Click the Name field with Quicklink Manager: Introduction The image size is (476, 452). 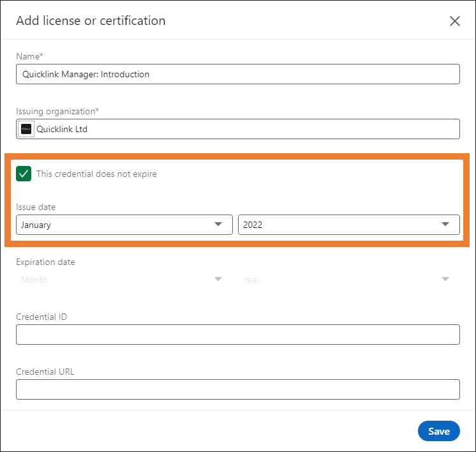coord(238,74)
